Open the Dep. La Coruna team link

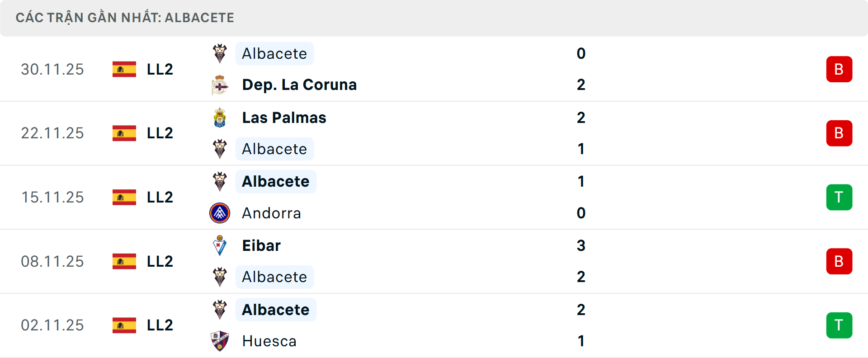click(299, 85)
